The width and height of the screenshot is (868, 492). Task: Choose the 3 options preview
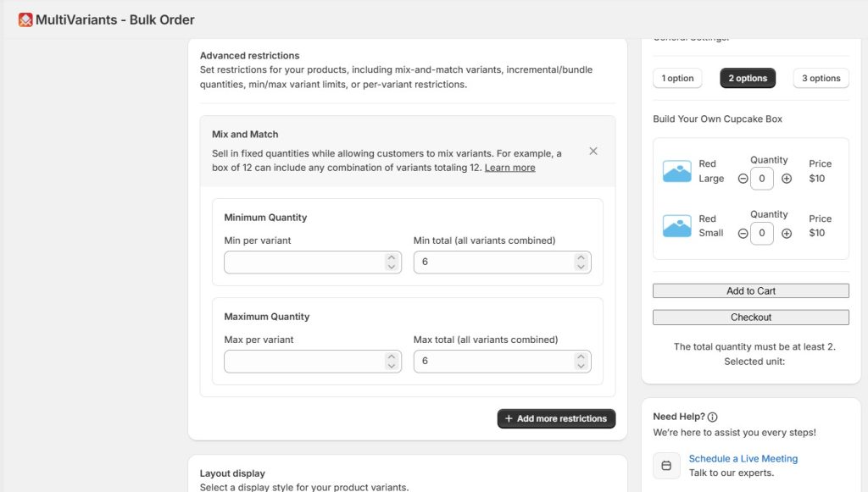(x=821, y=78)
